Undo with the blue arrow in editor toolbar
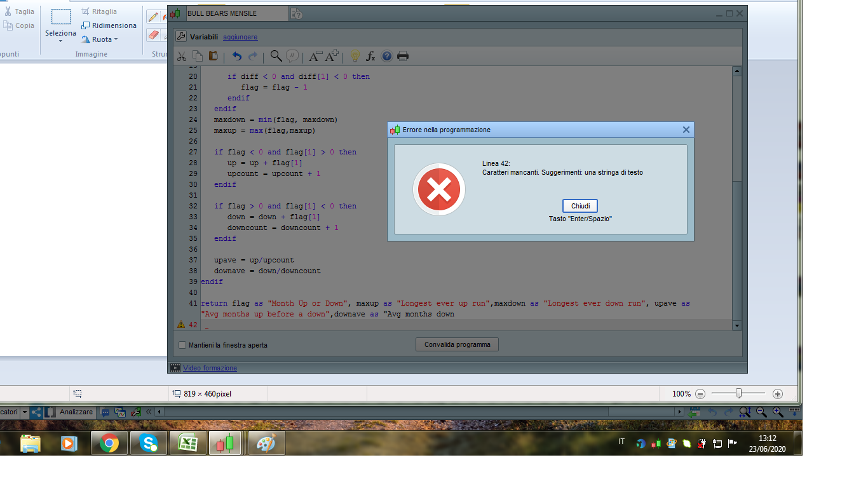The height and width of the screenshot is (488, 868). point(237,56)
